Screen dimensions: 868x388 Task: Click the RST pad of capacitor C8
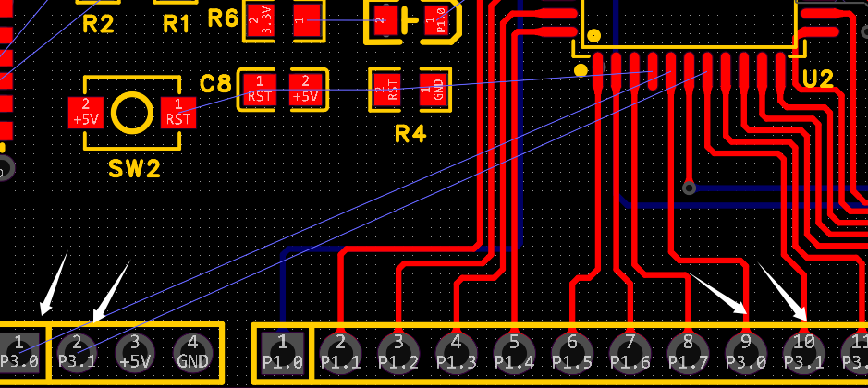(260, 89)
